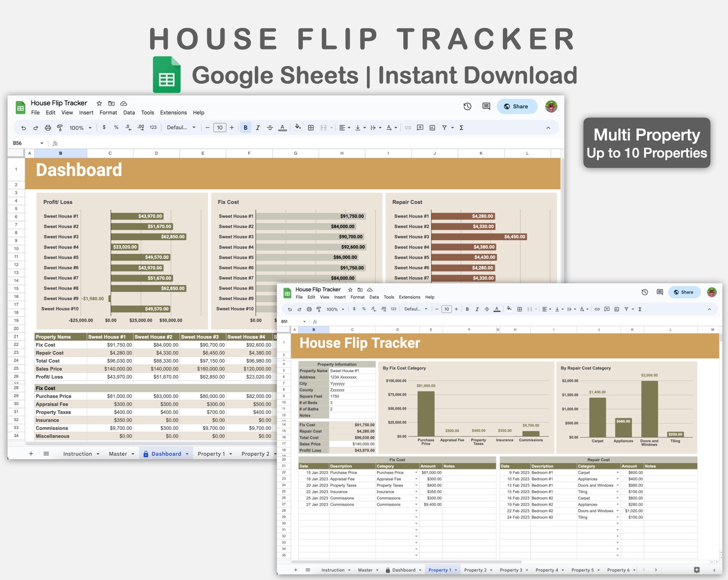
Task: Click the borders grid icon
Action: click(311, 128)
